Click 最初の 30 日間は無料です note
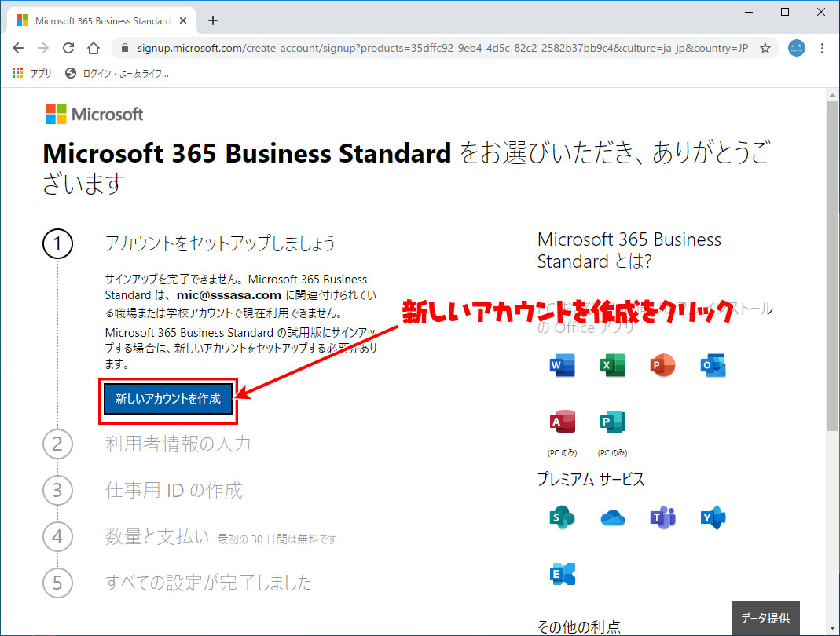840x636 pixels. click(277, 539)
